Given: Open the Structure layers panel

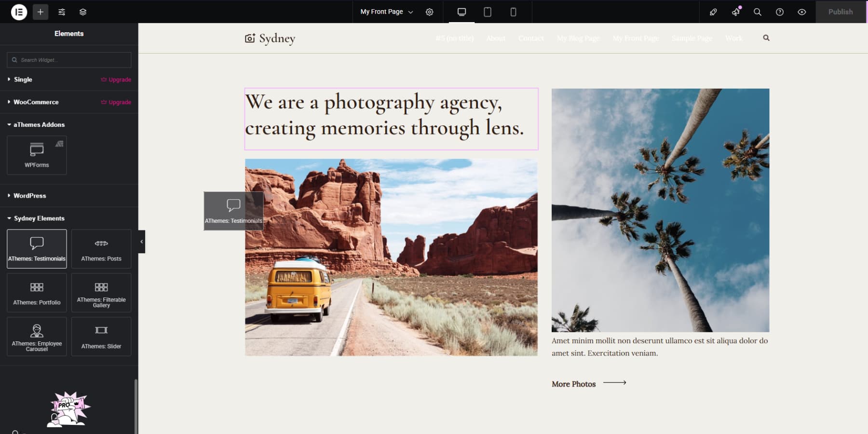Looking at the screenshot, I should coord(83,12).
